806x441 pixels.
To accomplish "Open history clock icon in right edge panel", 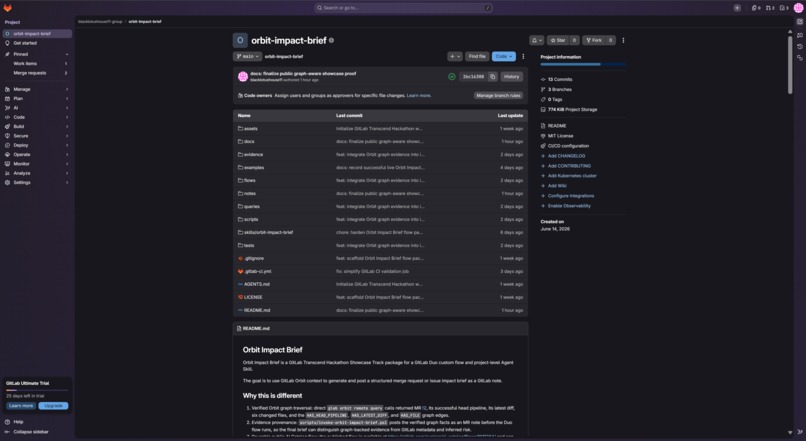I will (800, 46).
